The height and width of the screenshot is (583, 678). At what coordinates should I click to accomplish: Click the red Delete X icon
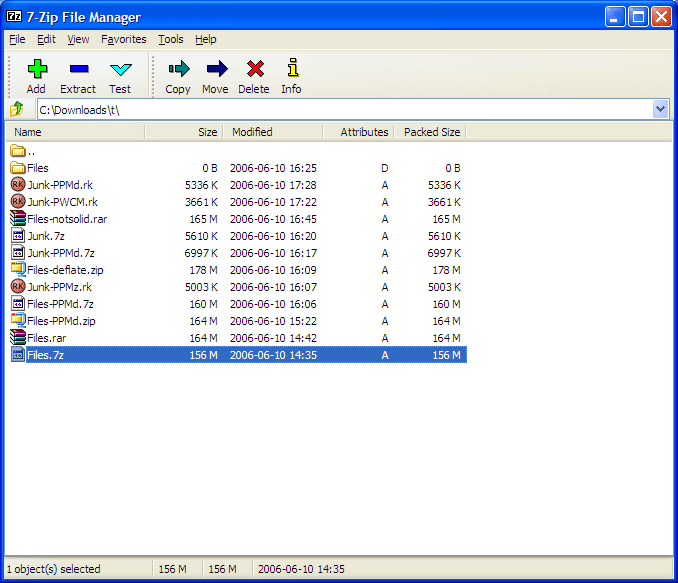[x=255, y=68]
